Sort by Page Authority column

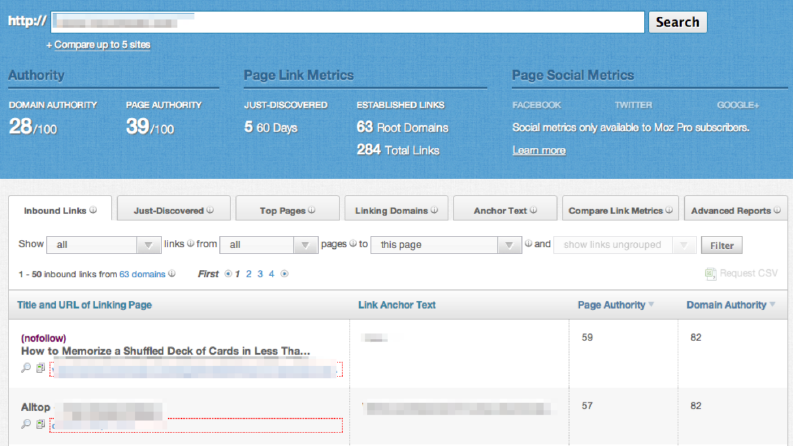(615, 305)
